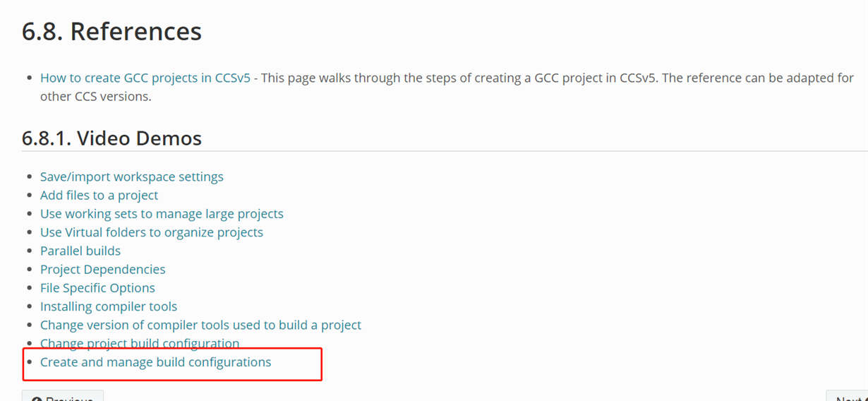Open 'Use working sets to manage large projects'
The image size is (868, 401).
point(162,213)
